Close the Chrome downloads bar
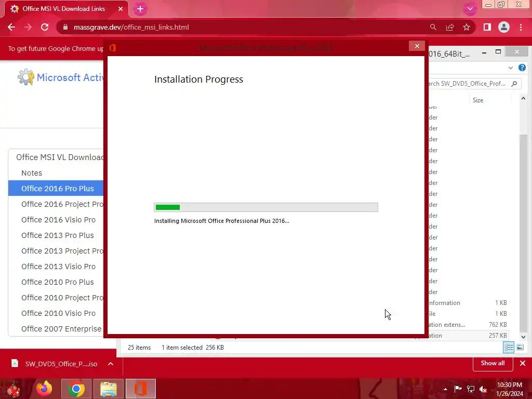The height and width of the screenshot is (399, 532). (x=523, y=363)
